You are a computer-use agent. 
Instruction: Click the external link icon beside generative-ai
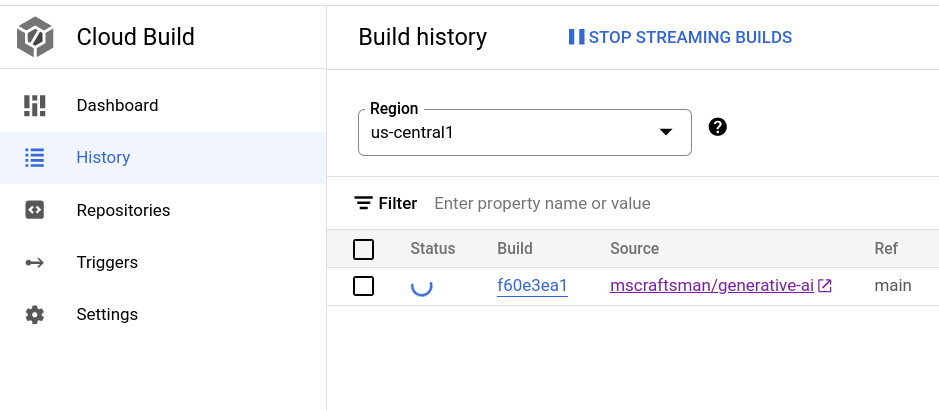[825, 286]
